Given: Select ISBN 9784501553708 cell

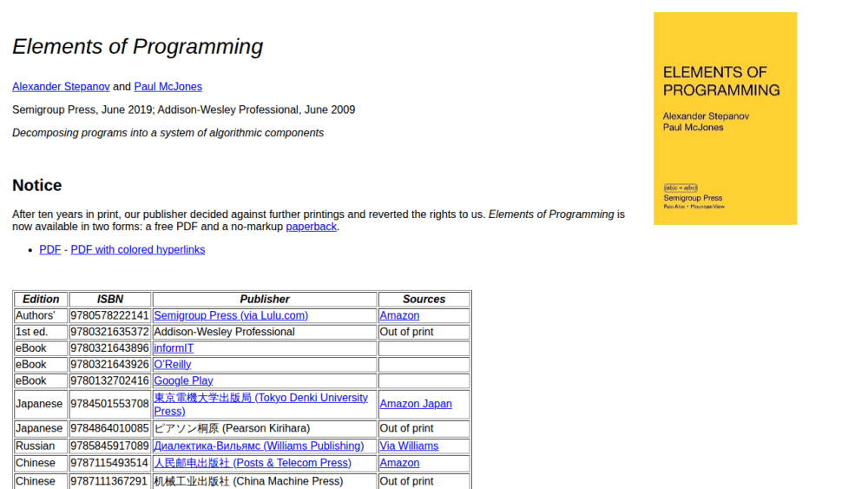Looking at the screenshot, I should tap(109, 404).
